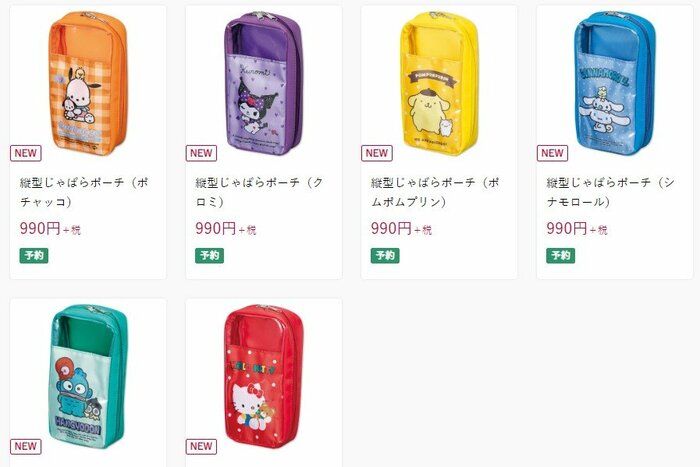The height and width of the screenshot is (467, 700).
Task: Click the NEW badge on Pochacco pouch
Action: [x=25, y=153]
